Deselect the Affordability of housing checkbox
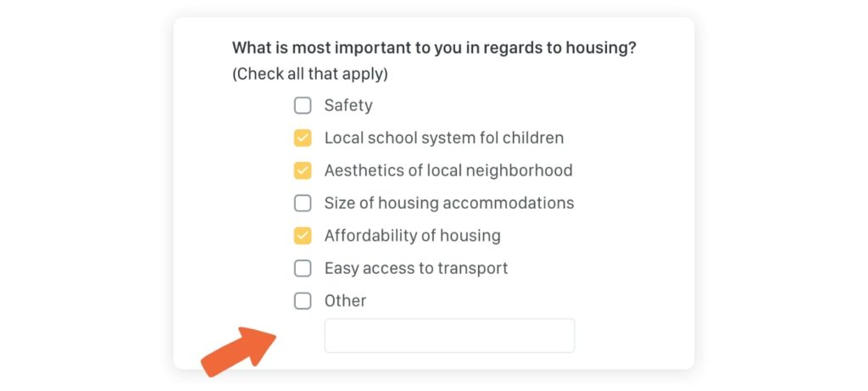 303,236
